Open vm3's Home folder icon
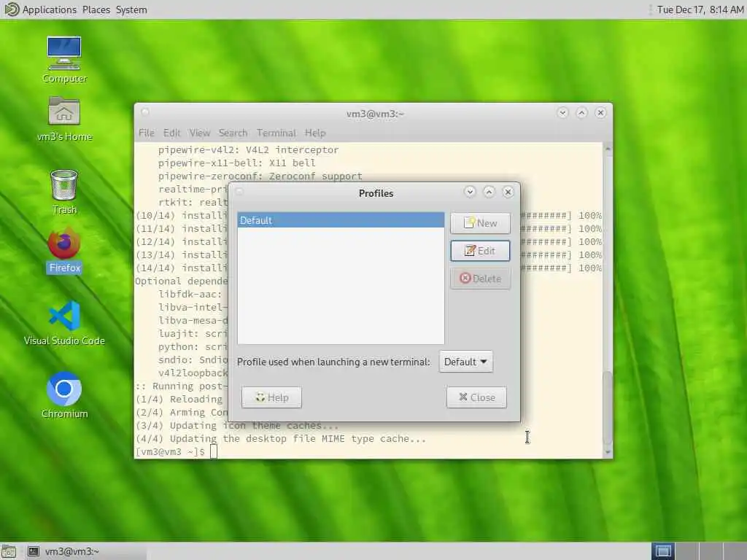The image size is (747, 560). (64, 119)
